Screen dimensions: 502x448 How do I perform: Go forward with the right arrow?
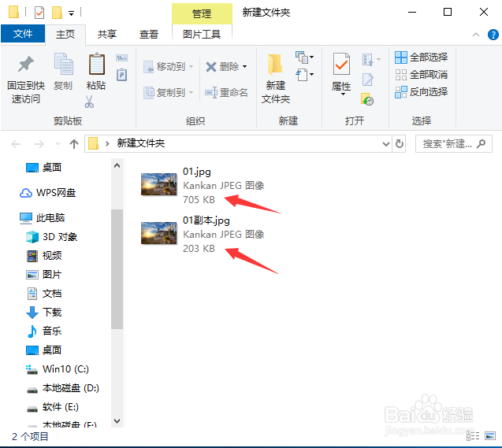coord(39,144)
